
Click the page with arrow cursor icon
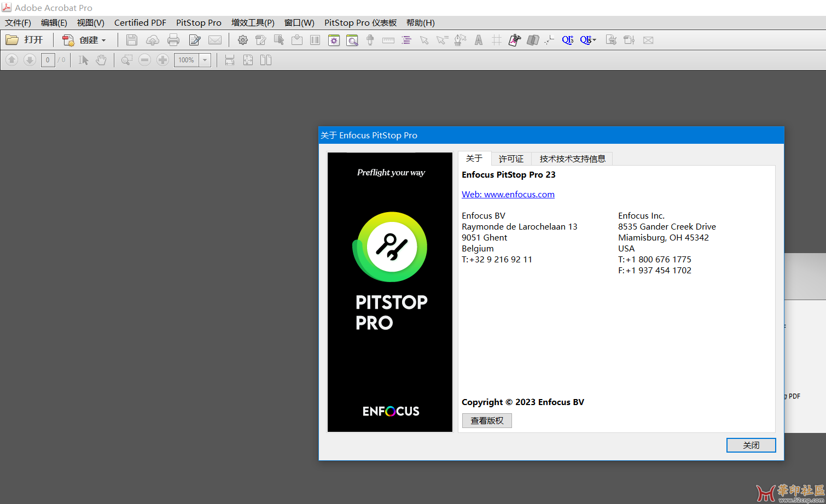coord(279,40)
